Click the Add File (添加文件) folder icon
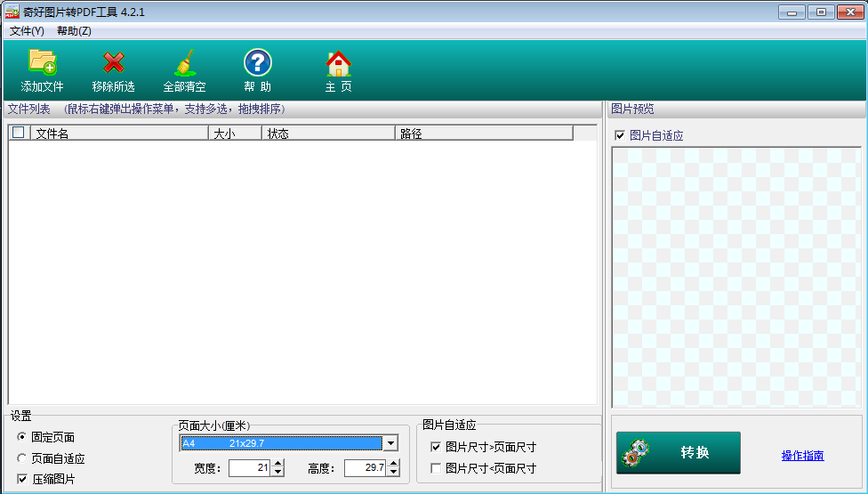 pos(42,62)
